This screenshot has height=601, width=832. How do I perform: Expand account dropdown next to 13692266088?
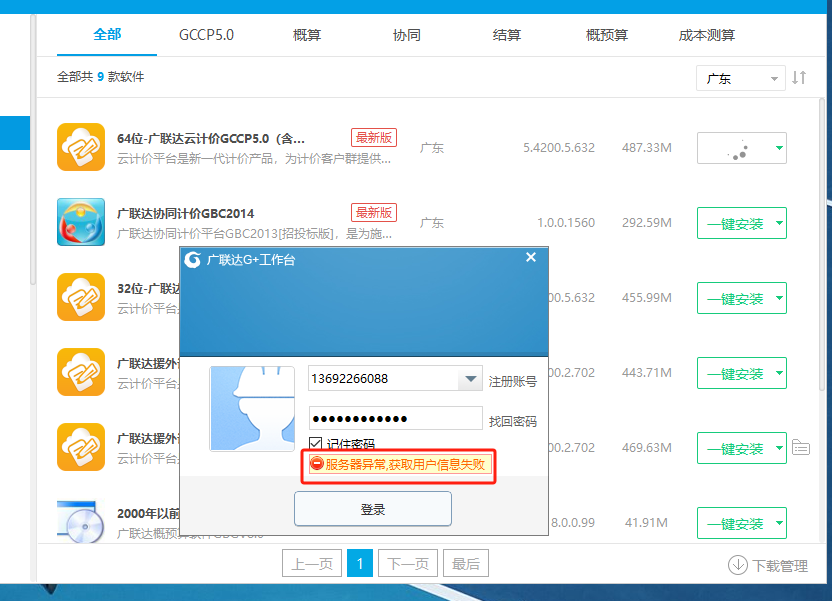pos(470,379)
